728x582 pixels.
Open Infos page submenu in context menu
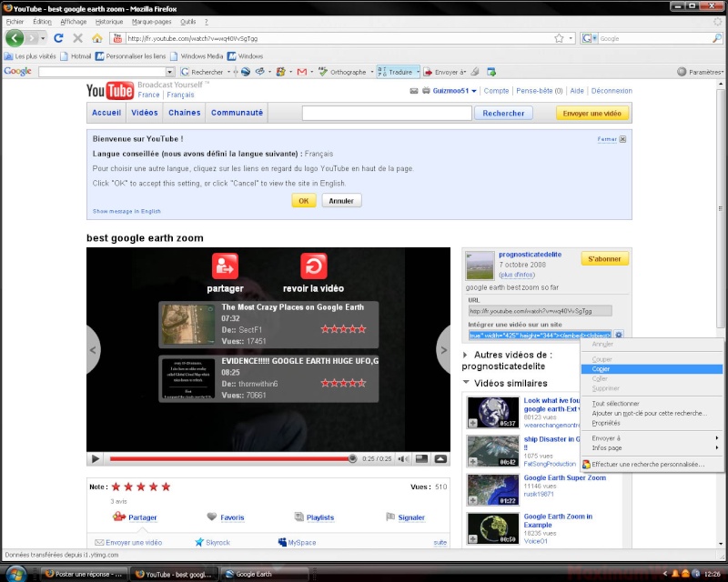point(652,448)
